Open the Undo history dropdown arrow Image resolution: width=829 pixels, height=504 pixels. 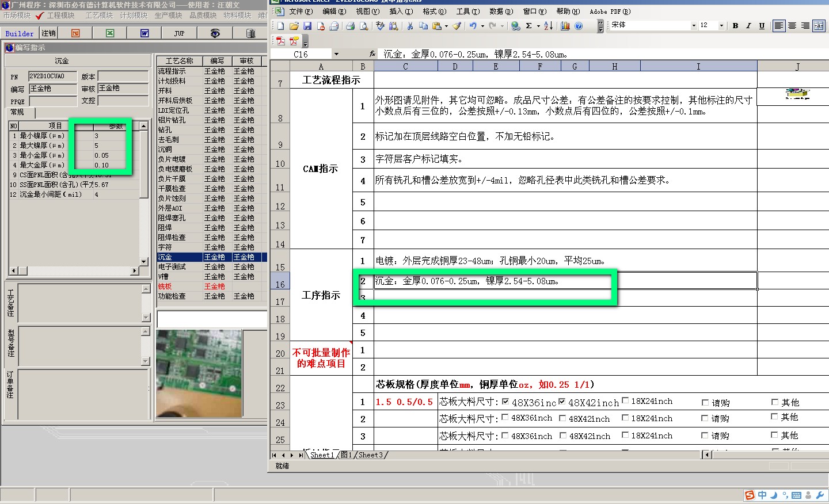point(482,26)
